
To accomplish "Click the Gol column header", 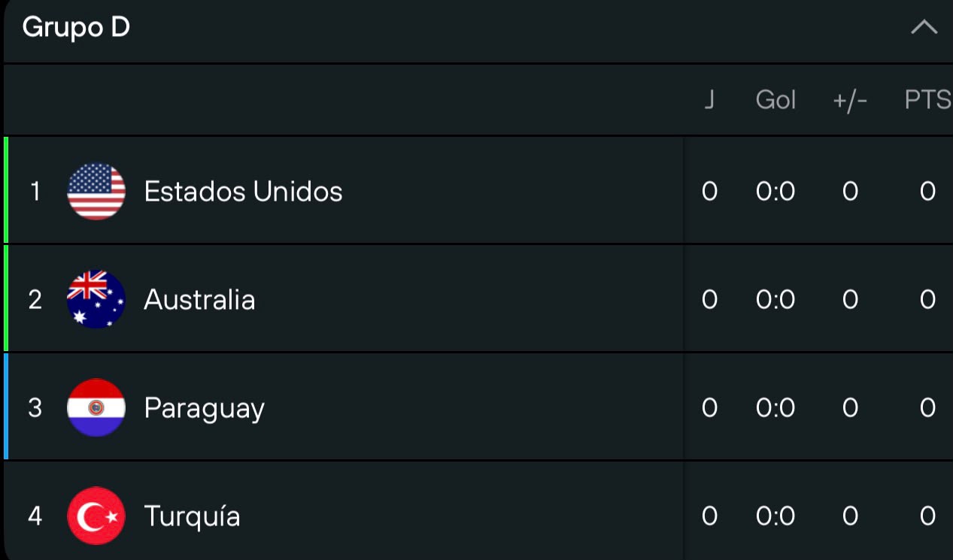I will pyautogui.click(x=775, y=100).
